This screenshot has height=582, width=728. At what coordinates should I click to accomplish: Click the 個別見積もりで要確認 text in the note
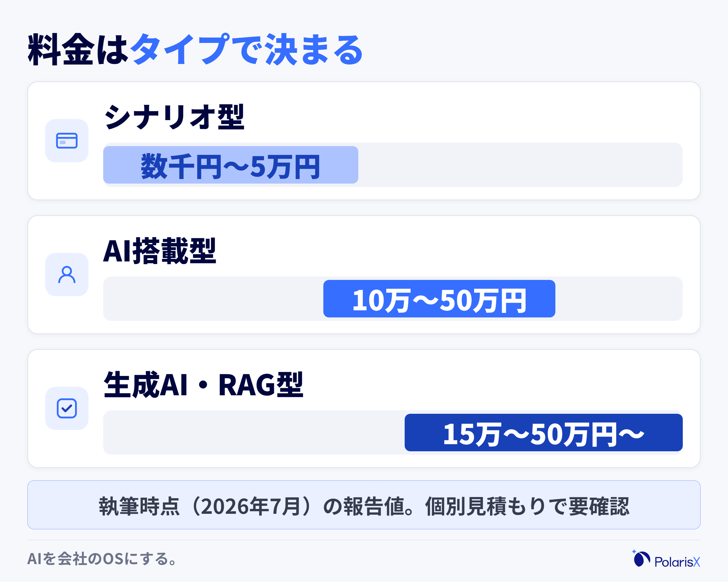tap(527, 506)
